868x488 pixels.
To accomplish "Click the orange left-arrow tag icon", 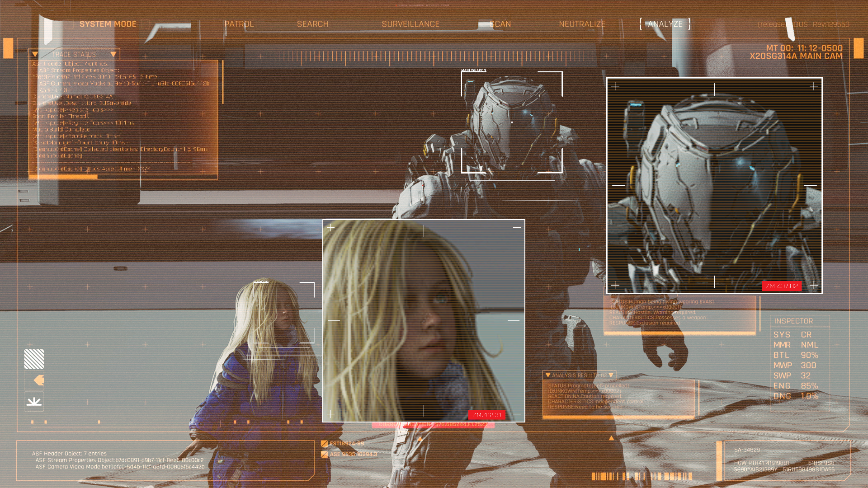I will (x=39, y=380).
